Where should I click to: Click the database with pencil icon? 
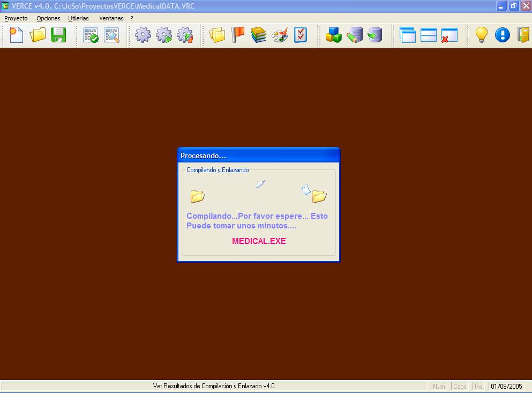coord(354,35)
